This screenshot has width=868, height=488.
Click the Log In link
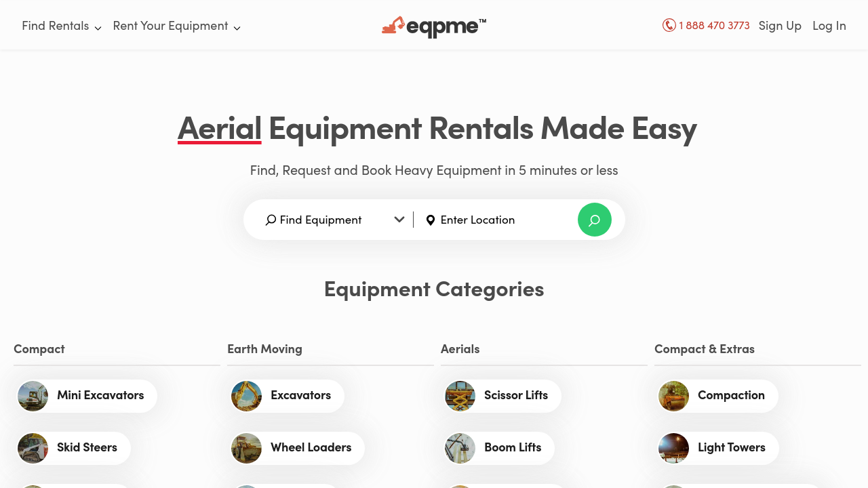point(829,26)
